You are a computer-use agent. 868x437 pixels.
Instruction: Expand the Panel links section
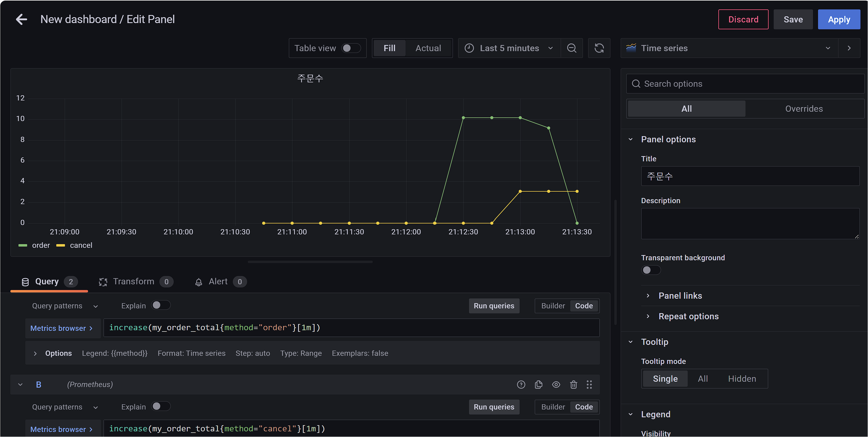click(x=680, y=296)
